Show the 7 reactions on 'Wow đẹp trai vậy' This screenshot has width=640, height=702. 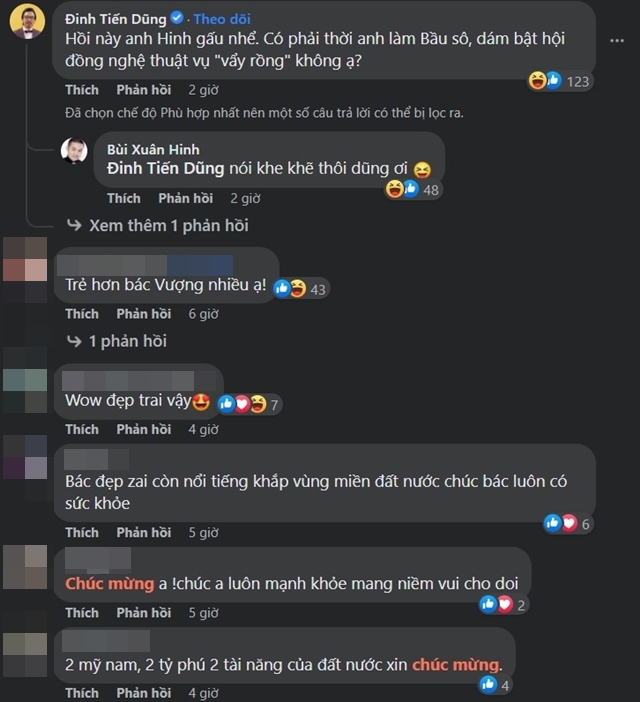coord(248,404)
